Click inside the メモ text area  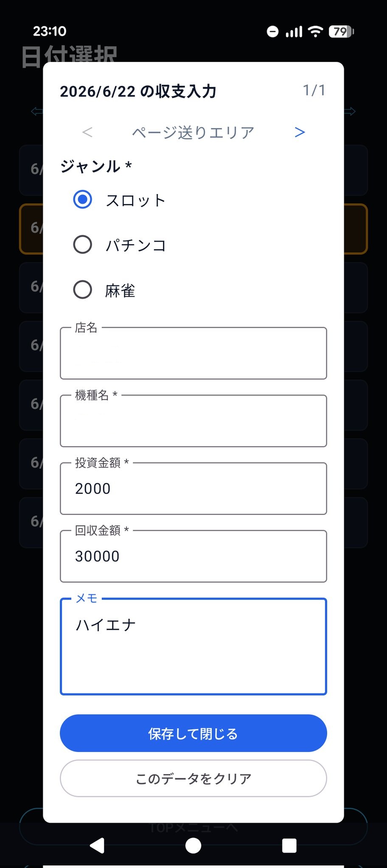(193, 646)
